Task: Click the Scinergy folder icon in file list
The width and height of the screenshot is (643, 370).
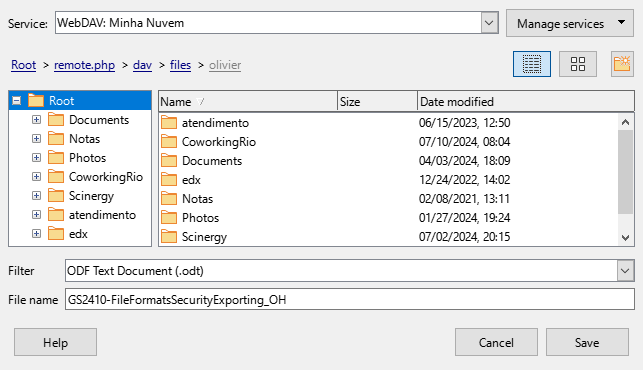Action: tap(169, 237)
